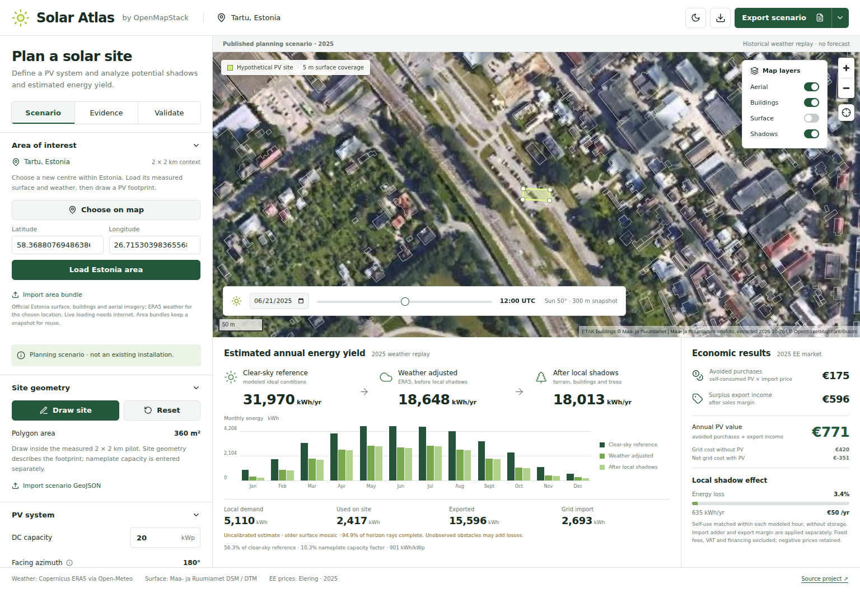Viewport: 860px width, 616px height.
Task: Click the download icon button
Action: pyautogui.click(x=721, y=18)
